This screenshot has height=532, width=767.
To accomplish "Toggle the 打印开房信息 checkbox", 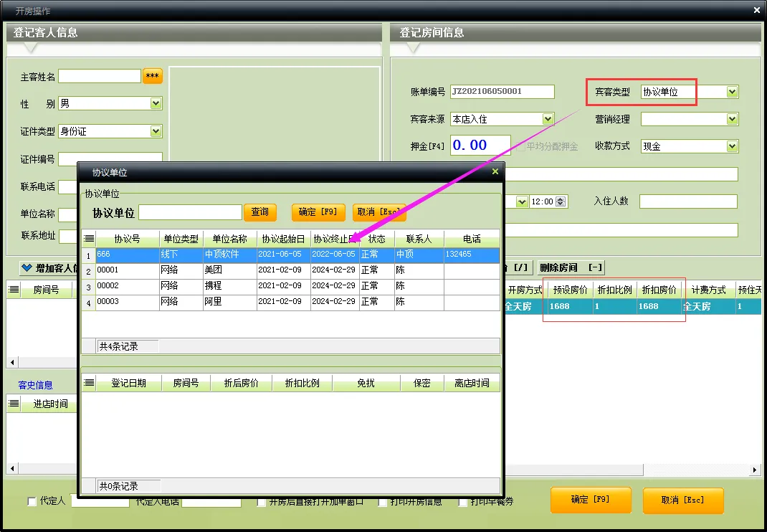I will [383, 502].
